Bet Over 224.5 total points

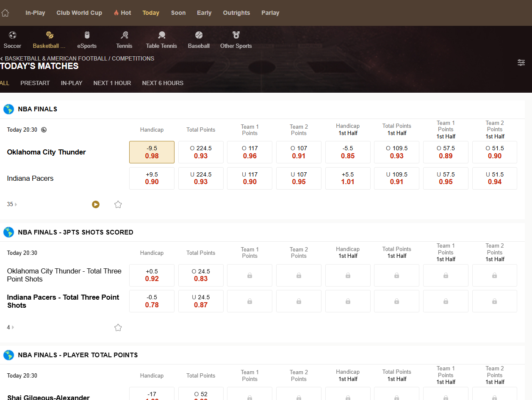coord(201,152)
